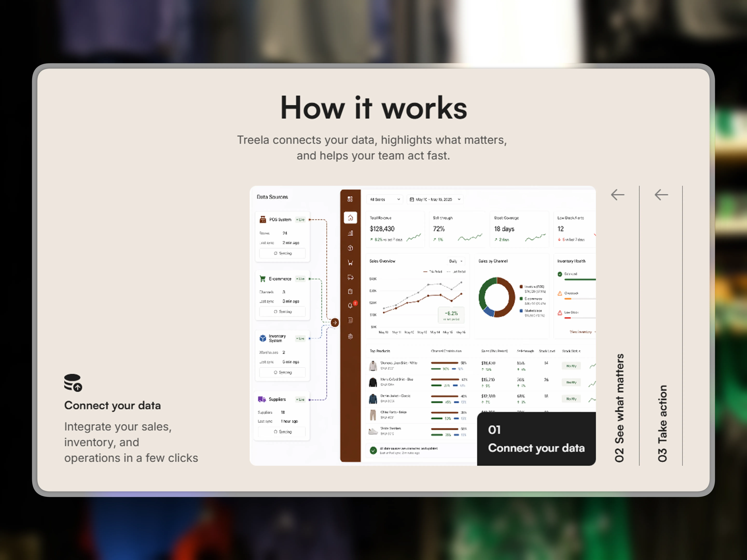The width and height of the screenshot is (747, 560).
Task: Click the Live badge on the POS System card
Action: tap(300, 219)
